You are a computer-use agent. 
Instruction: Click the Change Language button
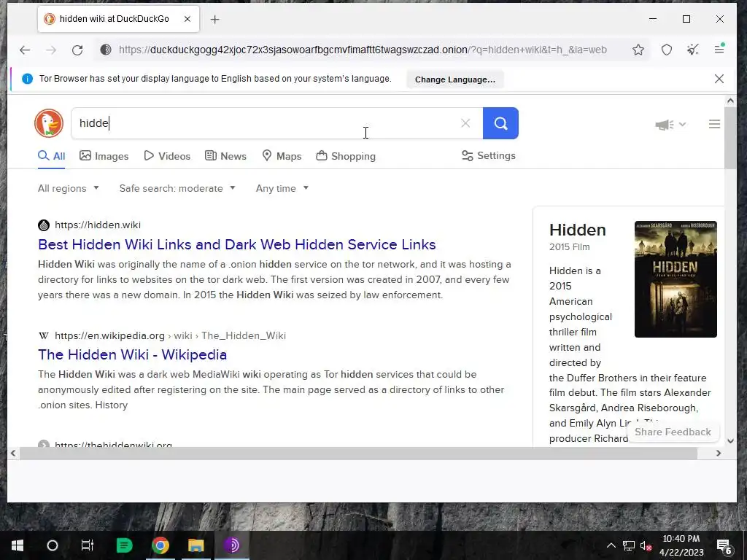455,79
